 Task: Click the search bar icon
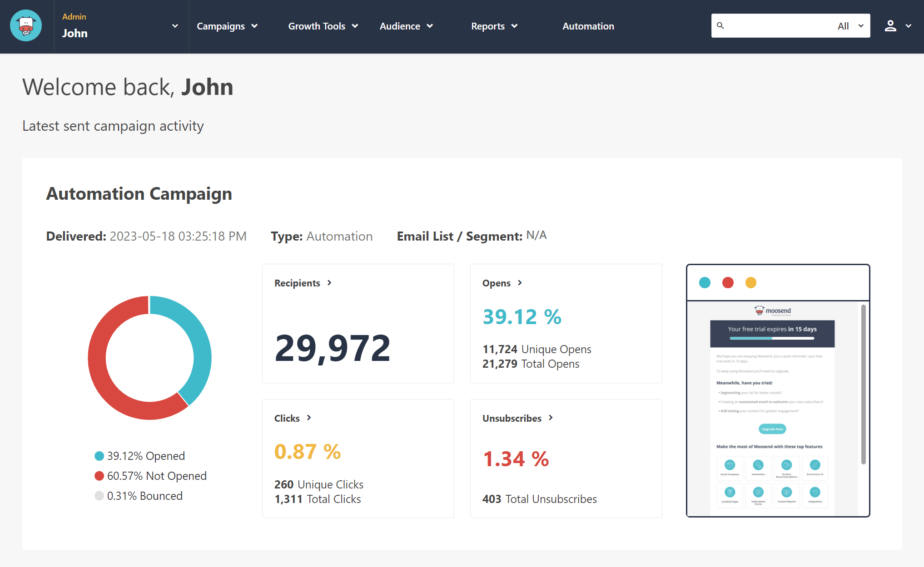(721, 26)
